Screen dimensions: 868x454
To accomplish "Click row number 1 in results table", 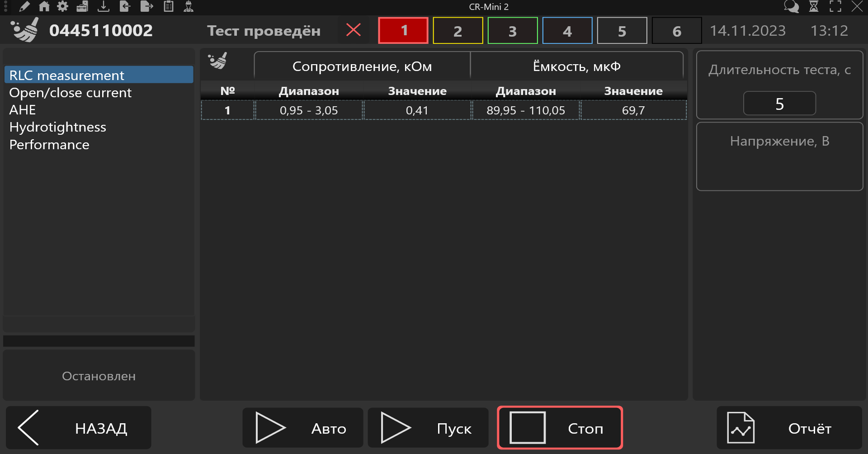I will coord(228,110).
